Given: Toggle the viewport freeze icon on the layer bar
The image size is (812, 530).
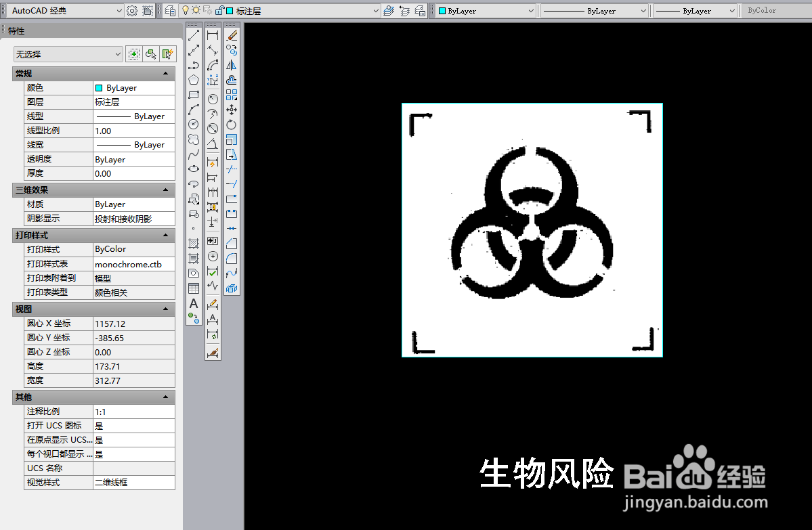Looking at the screenshot, I should pyautogui.click(x=208, y=10).
